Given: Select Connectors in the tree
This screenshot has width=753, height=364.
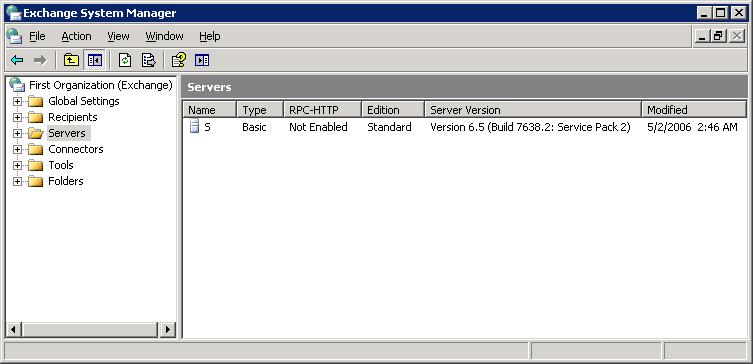Looking at the screenshot, I should [x=76, y=149].
